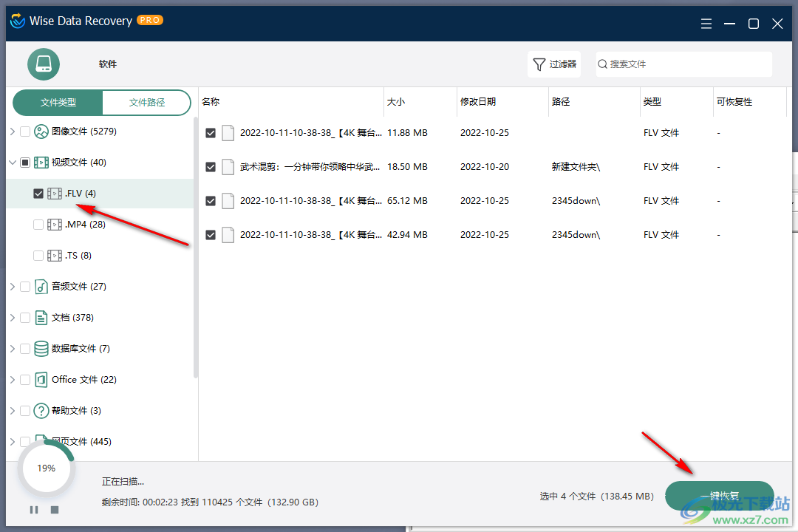The height and width of the screenshot is (532, 798).
Task: Click the 文档 document icon
Action: (x=41, y=318)
